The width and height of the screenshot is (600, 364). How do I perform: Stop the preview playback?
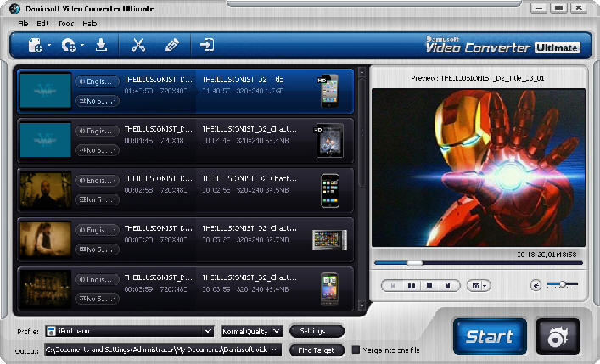(x=429, y=286)
